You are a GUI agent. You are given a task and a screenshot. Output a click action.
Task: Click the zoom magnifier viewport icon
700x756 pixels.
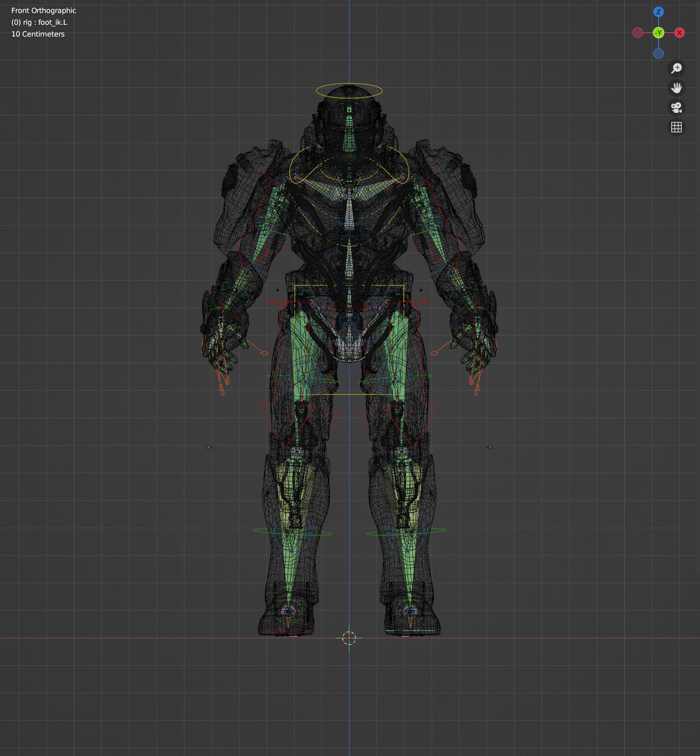[676, 68]
